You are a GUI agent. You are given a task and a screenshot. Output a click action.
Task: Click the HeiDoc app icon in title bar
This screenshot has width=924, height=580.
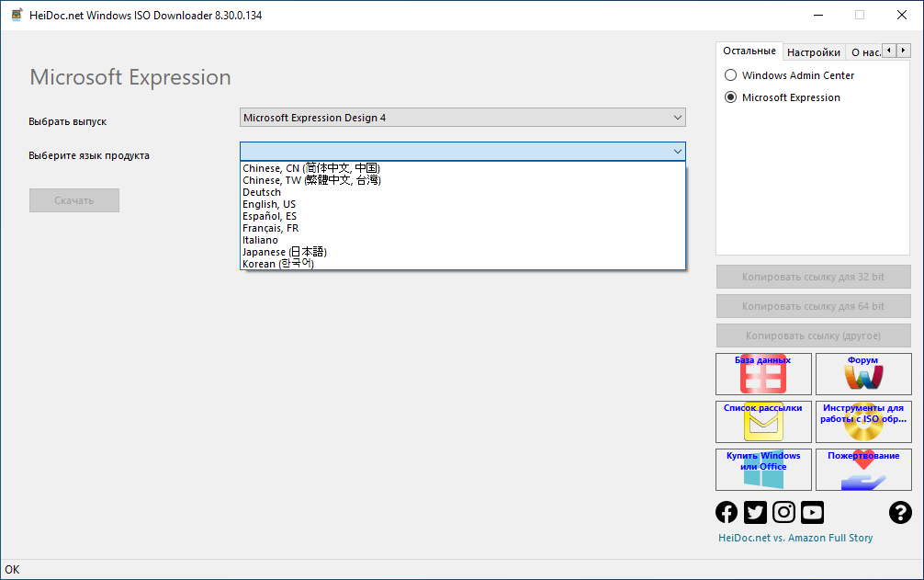(17, 15)
